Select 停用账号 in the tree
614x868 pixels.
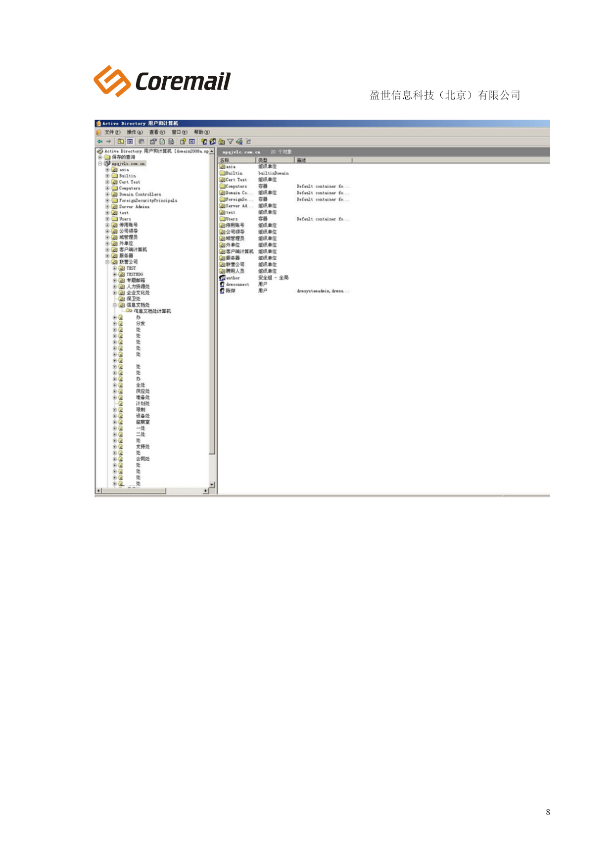[128, 225]
